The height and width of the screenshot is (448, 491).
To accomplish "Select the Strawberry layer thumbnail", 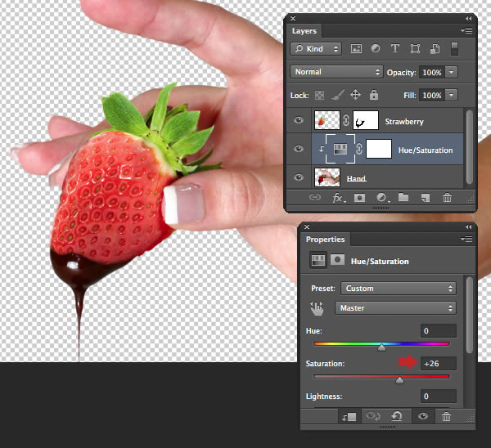I will point(327,120).
